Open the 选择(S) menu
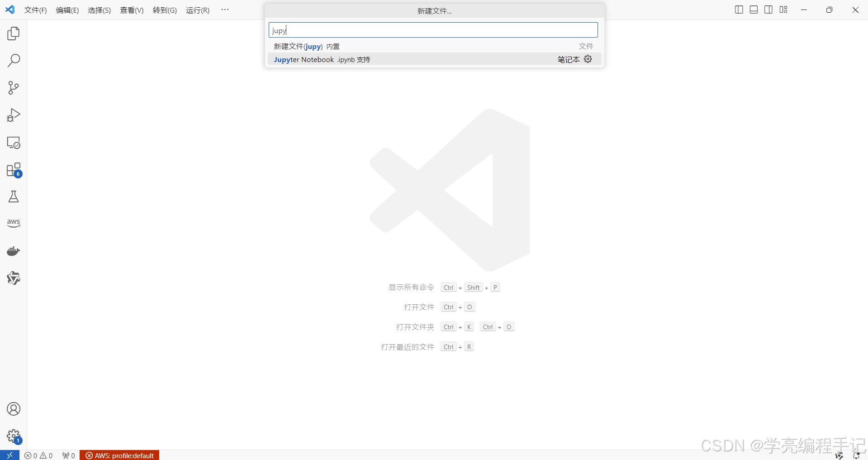Viewport: 868px width, 460px height. click(x=100, y=10)
